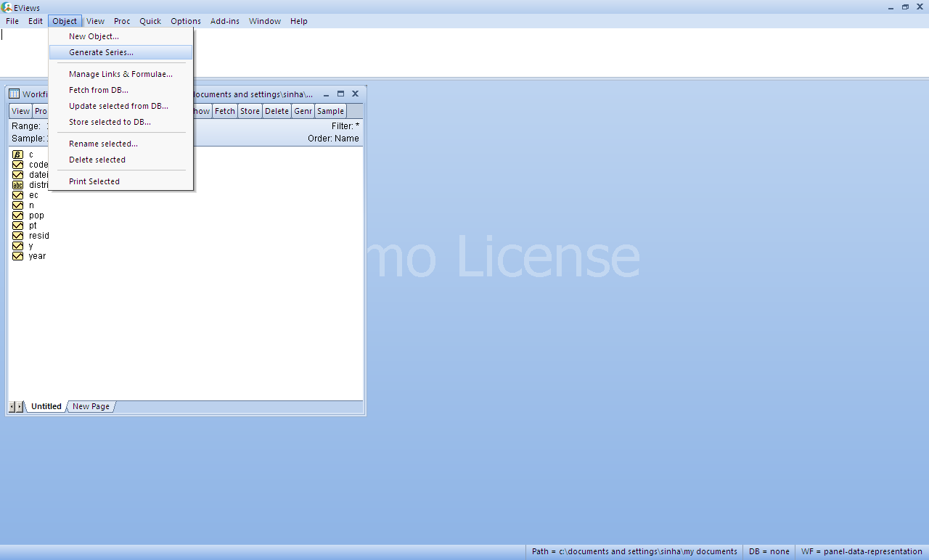Open the Add-ins menu
Image resolution: width=929 pixels, height=560 pixels.
coord(225,21)
